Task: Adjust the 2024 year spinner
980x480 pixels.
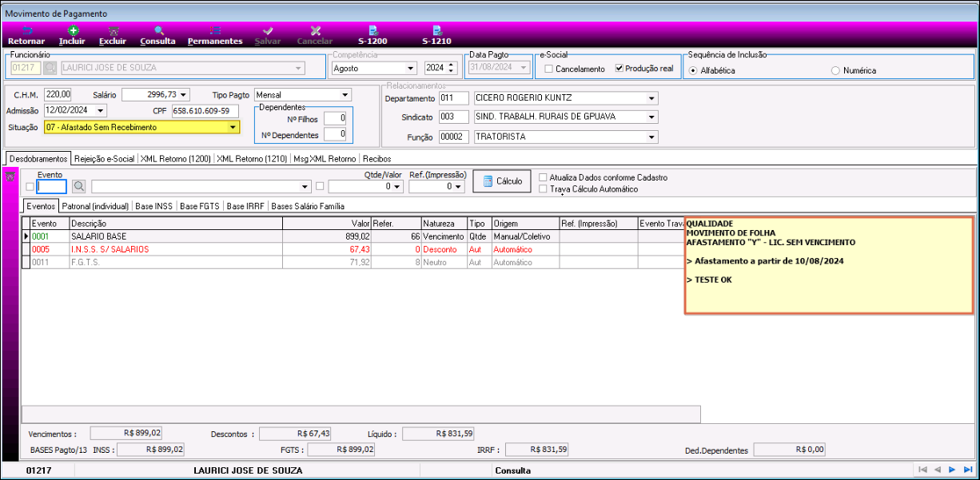Action: [x=452, y=68]
